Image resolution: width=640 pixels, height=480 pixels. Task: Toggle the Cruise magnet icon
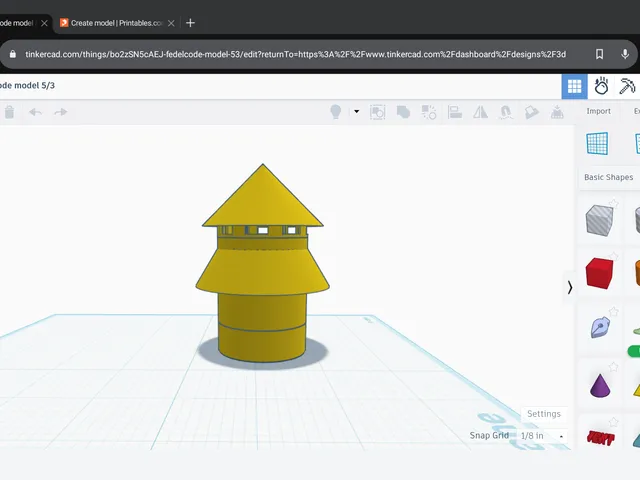[505, 112]
